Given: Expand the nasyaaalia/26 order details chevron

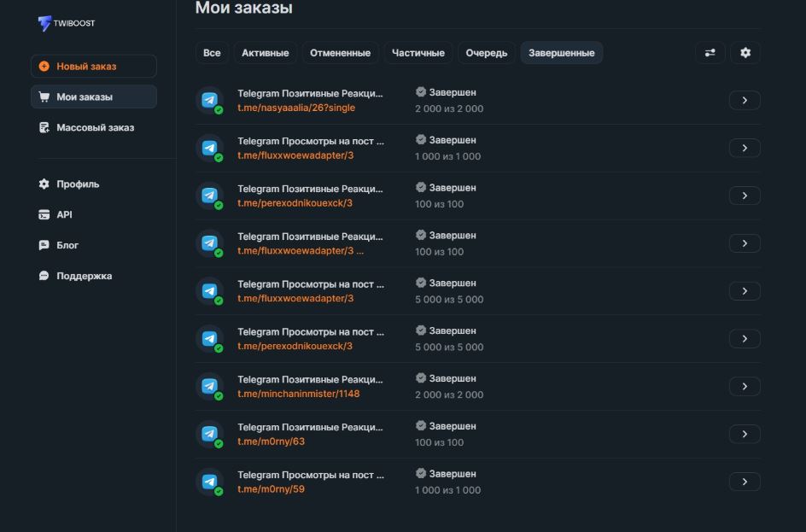Looking at the screenshot, I should [x=745, y=101].
